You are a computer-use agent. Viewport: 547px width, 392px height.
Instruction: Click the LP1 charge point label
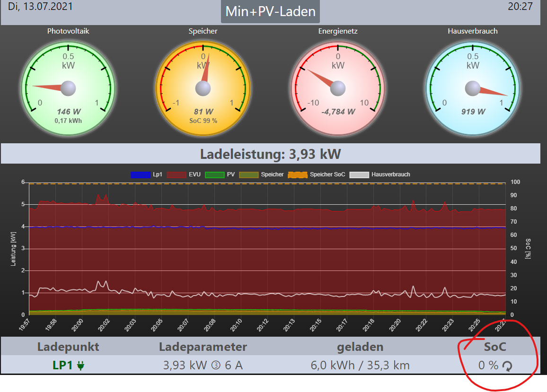click(x=62, y=366)
